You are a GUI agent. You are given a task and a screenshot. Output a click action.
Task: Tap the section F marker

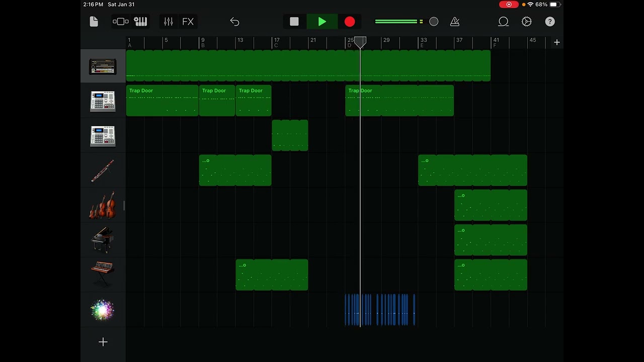point(495,46)
